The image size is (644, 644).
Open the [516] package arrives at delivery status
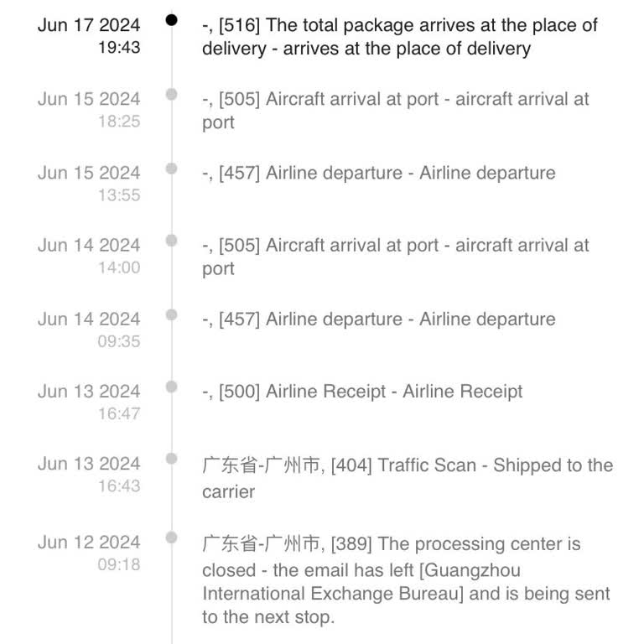(400, 37)
